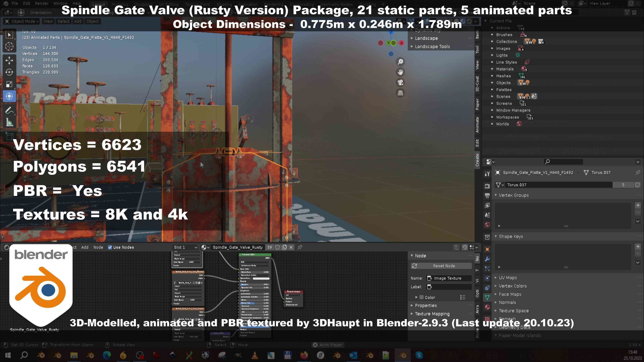Open the View Layer properties tab
Screen dimensions: 644x362
[487, 205]
